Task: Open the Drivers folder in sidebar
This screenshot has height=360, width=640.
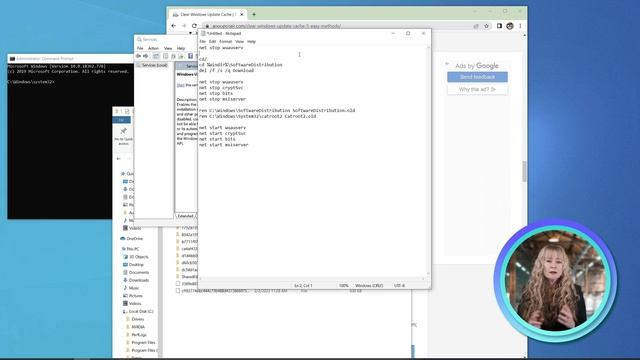Action: pyautogui.click(x=135, y=319)
